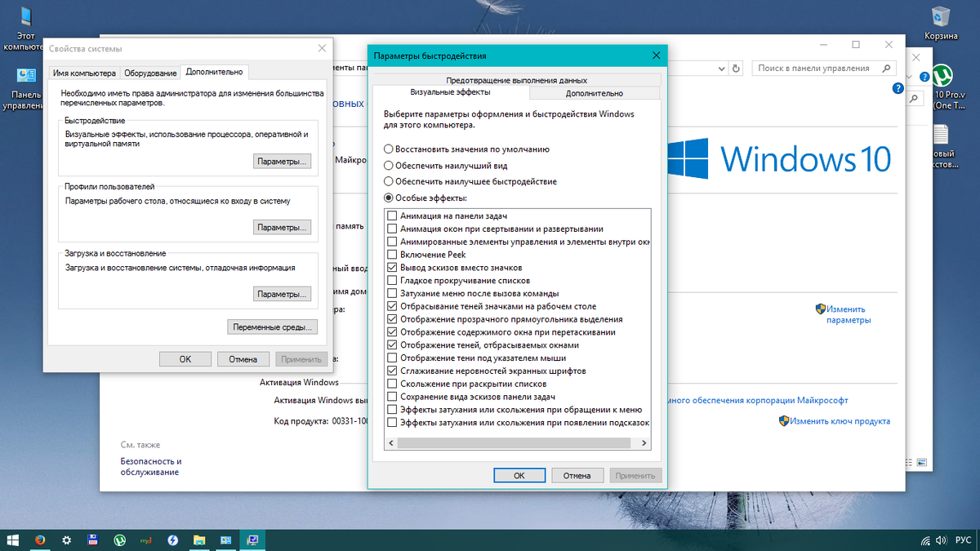Click help icon in the rear Explorer window

[923, 76]
